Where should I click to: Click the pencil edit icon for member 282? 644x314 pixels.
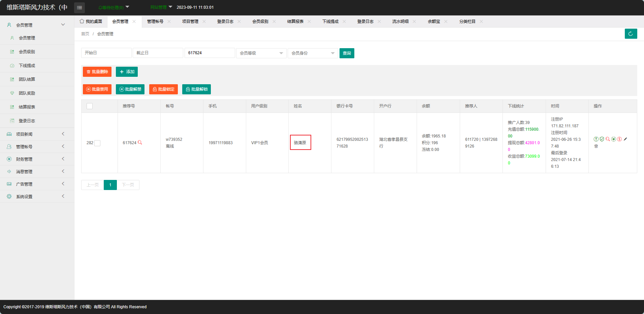(x=625, y=139)
